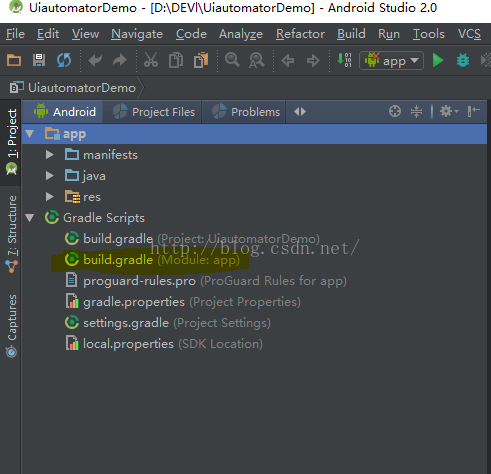The height and width of the screenshot is (474, 491).
Task: Toggle the Captures side tool window
Action: (x=12, y=317)
